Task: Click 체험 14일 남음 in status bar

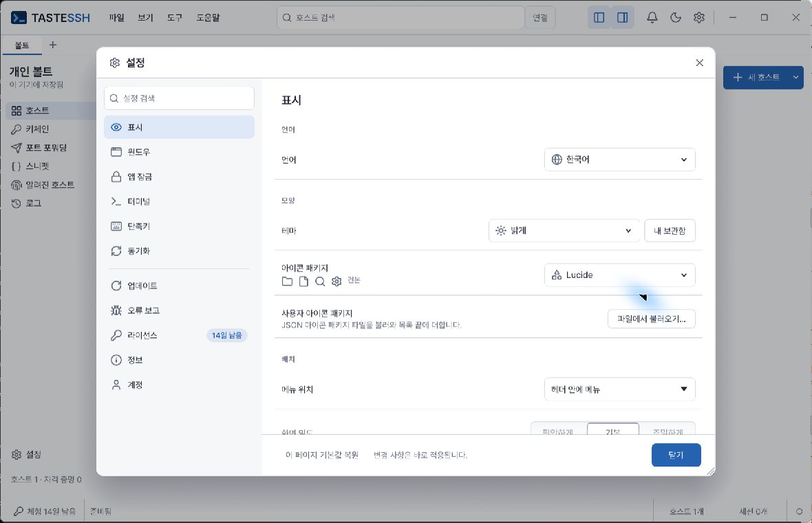Action: point(45,511)
